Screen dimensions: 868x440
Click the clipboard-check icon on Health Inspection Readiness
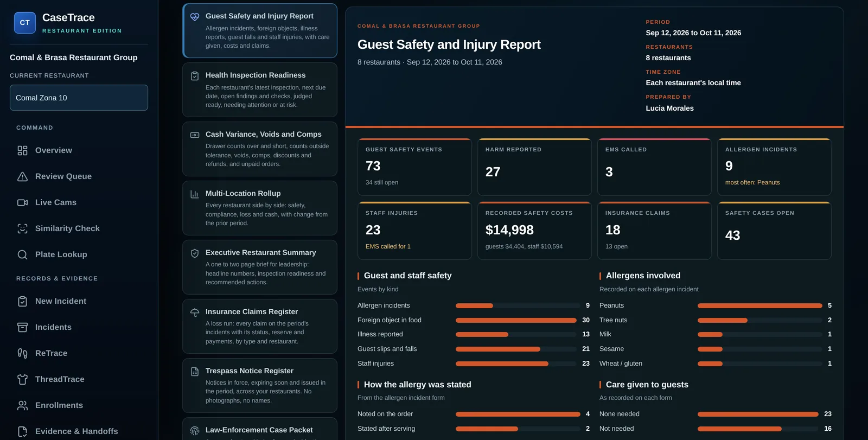coord(195,76)
